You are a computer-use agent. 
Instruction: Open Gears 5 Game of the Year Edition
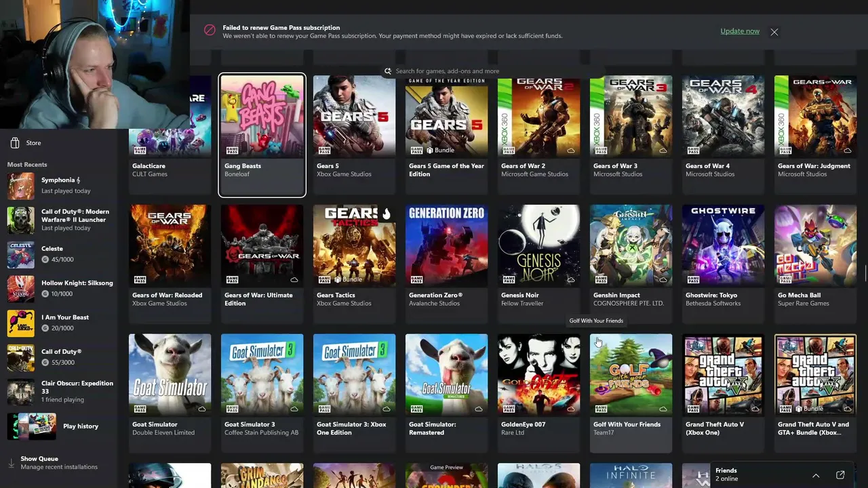[x=446, y=135]
